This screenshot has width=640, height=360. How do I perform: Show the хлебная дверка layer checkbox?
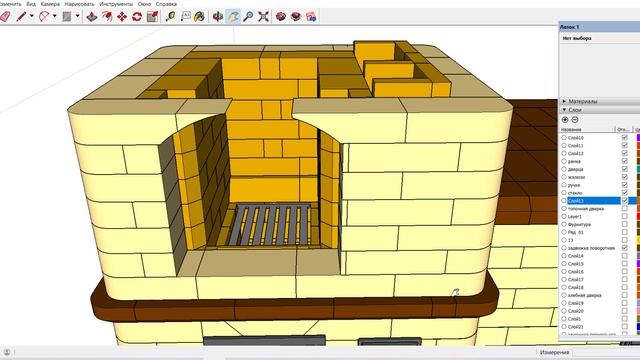click(624, 295)
